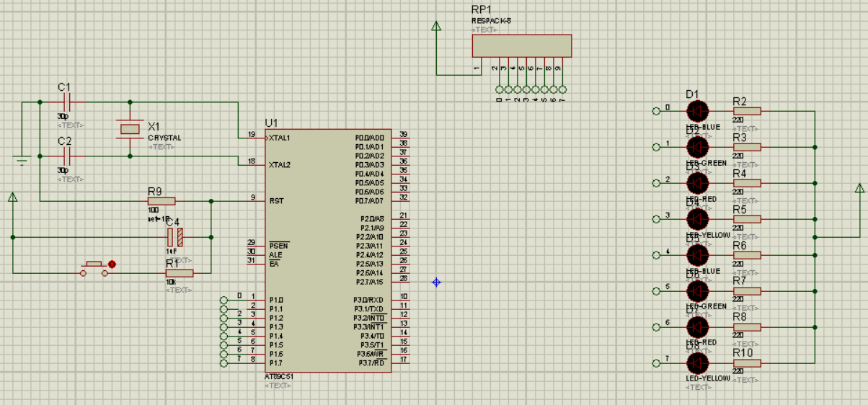Select power terminal above RP1
868x405 pixels.
pyautogui.click(x=436, y=27)
